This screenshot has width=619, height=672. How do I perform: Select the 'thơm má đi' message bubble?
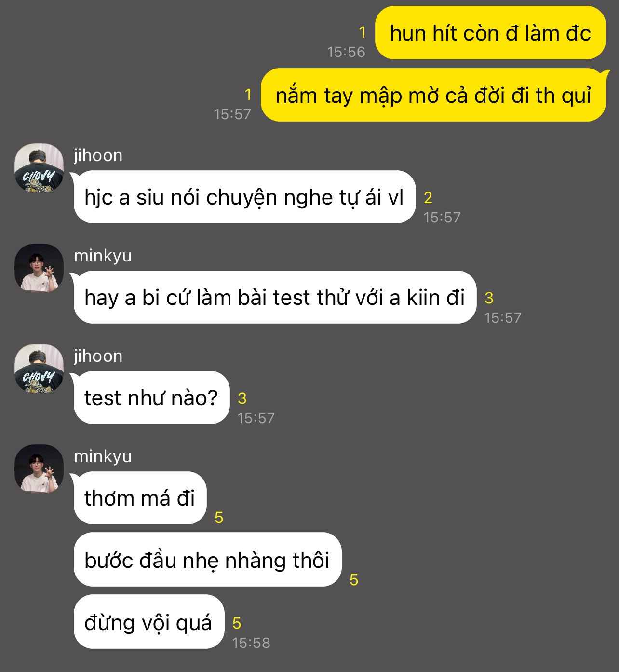(140, 498)
